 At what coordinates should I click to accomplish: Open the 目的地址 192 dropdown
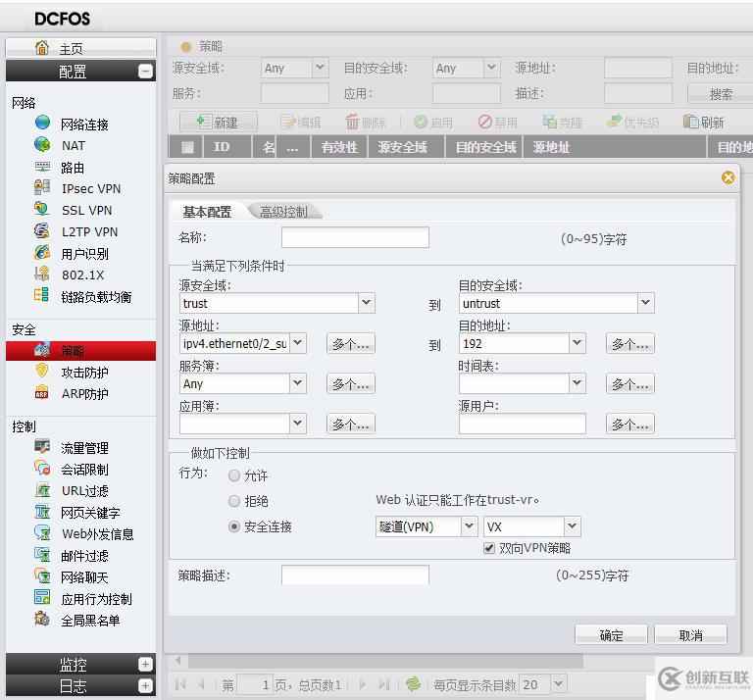(577, 343)
